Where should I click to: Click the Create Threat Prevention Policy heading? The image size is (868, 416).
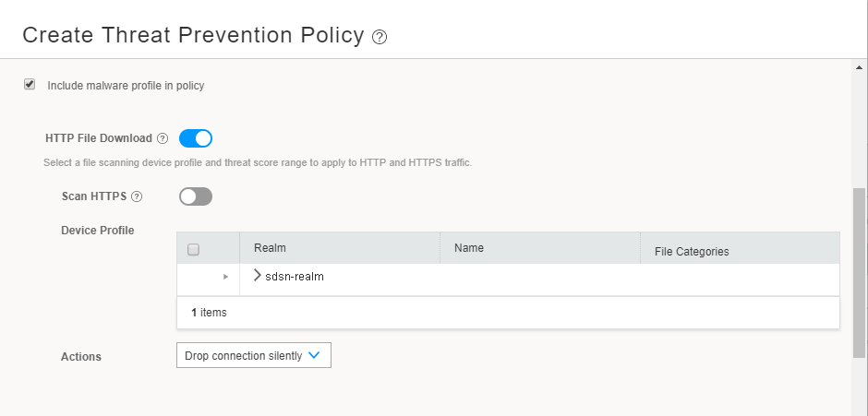coord(193,36)
